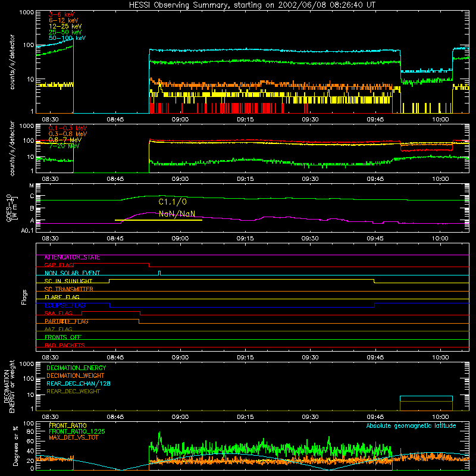This screenshot has height=476, width=476.
Task: Click the REAR_DEC_CHAN/128 legend label
Action: click(79, 384)
